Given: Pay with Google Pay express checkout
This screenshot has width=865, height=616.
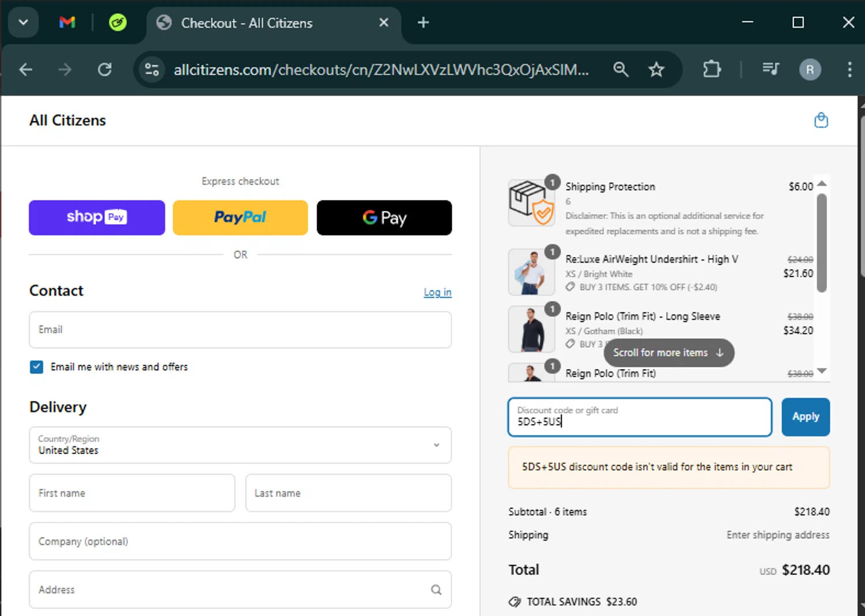Looking at the screenshot, I should 384,218.
